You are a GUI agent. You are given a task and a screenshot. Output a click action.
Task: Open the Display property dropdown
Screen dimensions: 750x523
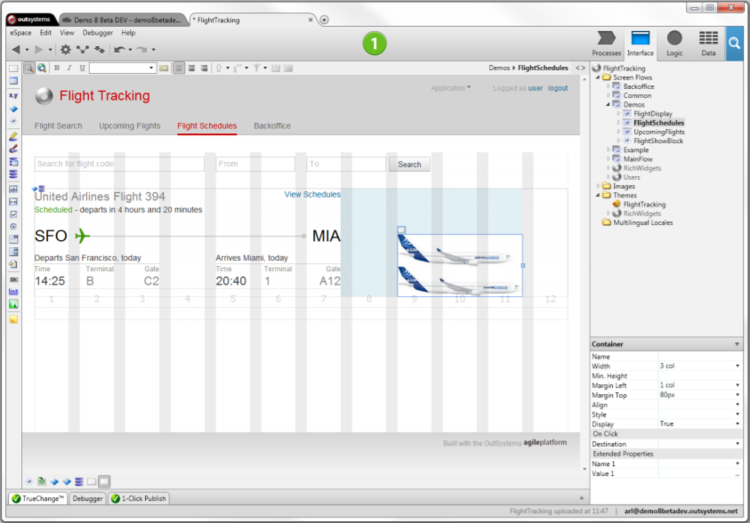pyautogui.click(x=737, y=424)
